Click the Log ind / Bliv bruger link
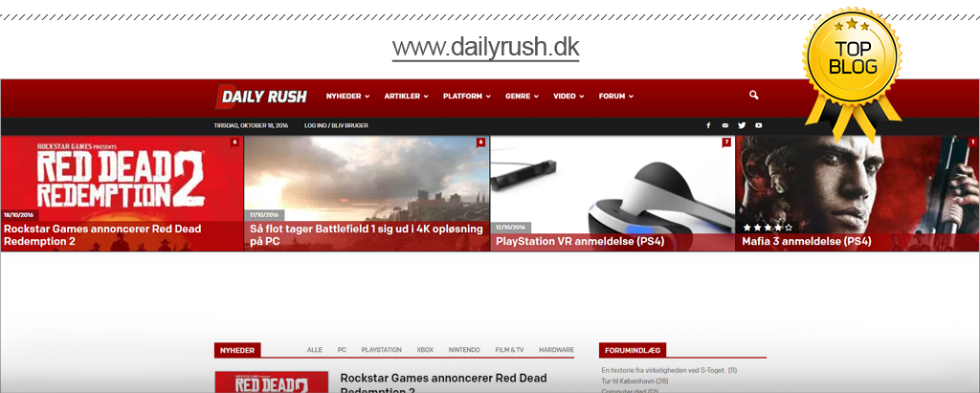Viewport: 980px width, 393px height. tap(335, 125)
